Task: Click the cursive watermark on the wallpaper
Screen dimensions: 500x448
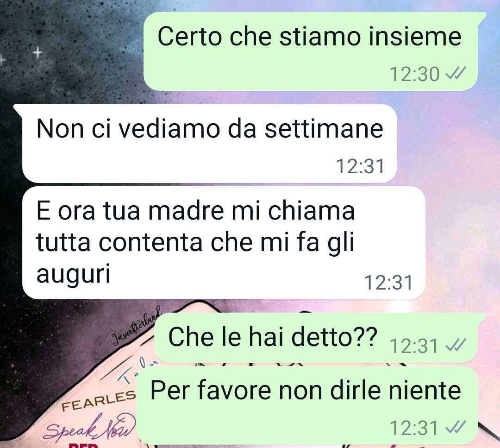Action: [137, 326]
